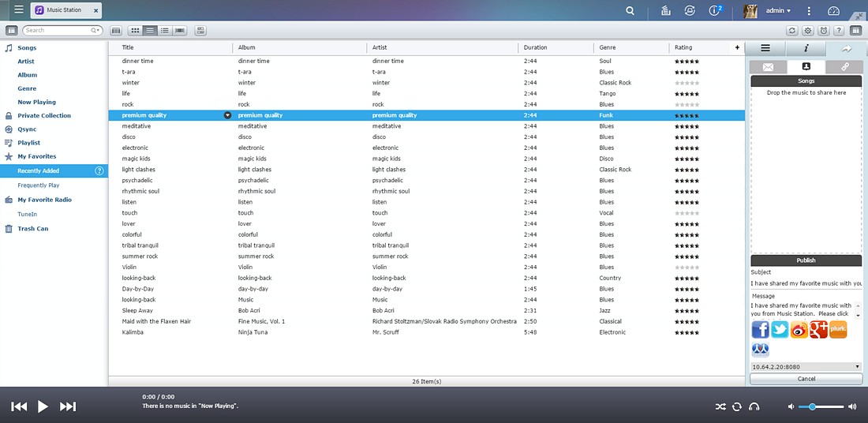This screenshot has height=423, width=868.
Task: Open TuneIn radio link
Action: [28, 215]
